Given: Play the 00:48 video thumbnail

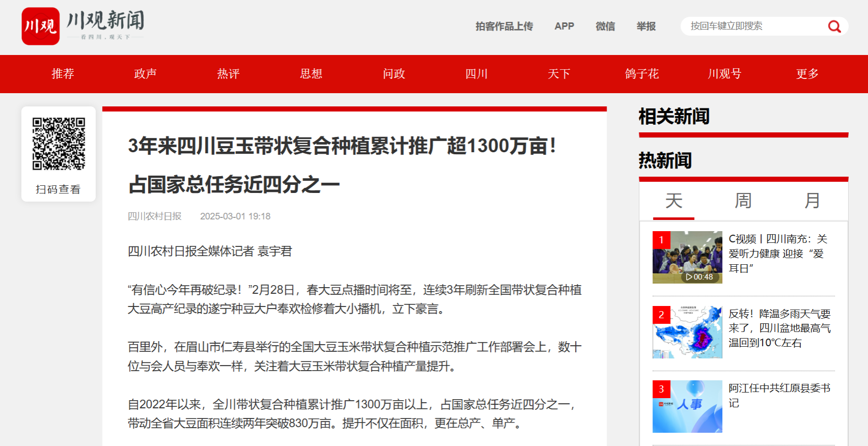Looking at the screenshot, I should click(687, 257).
